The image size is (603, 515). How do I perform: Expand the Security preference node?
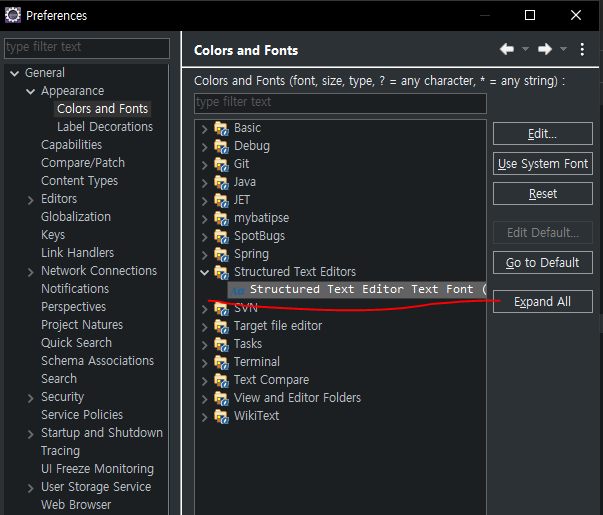[x=31, y=398]
